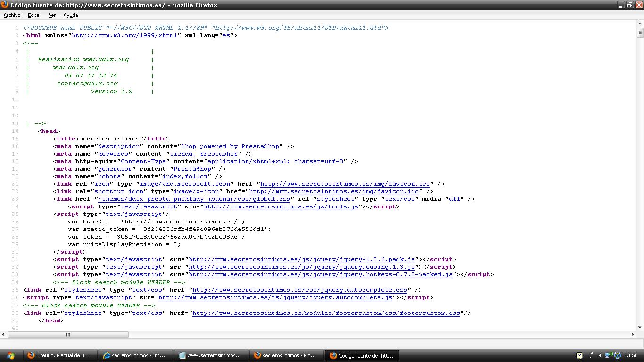Open the Ayuda menu
Image resolution: width=644 pixels, height=362 pixels.
point(70,15)
